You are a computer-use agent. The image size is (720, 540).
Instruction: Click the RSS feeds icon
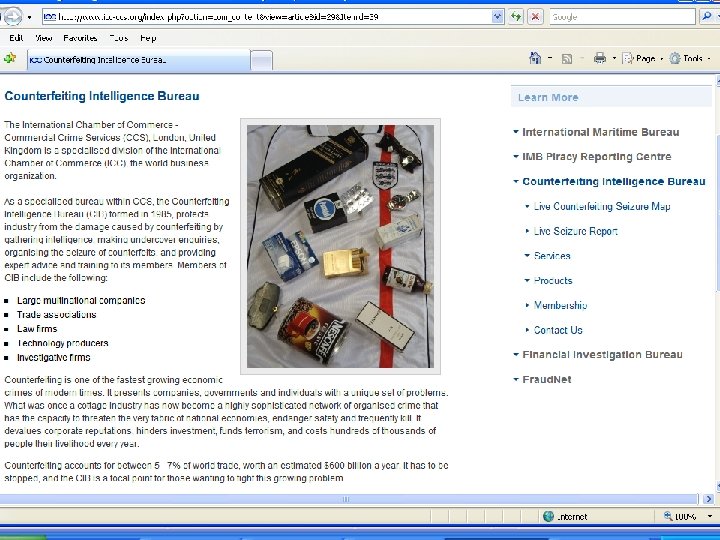567,59
